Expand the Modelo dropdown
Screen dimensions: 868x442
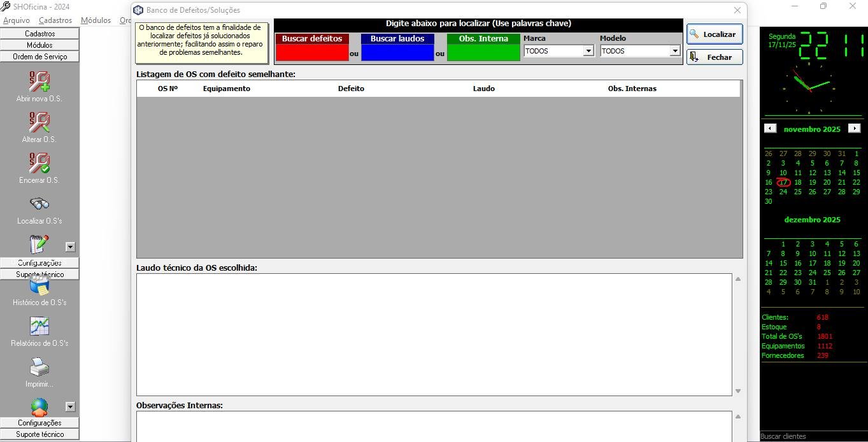pyautogui.click(x=674, y=51)
